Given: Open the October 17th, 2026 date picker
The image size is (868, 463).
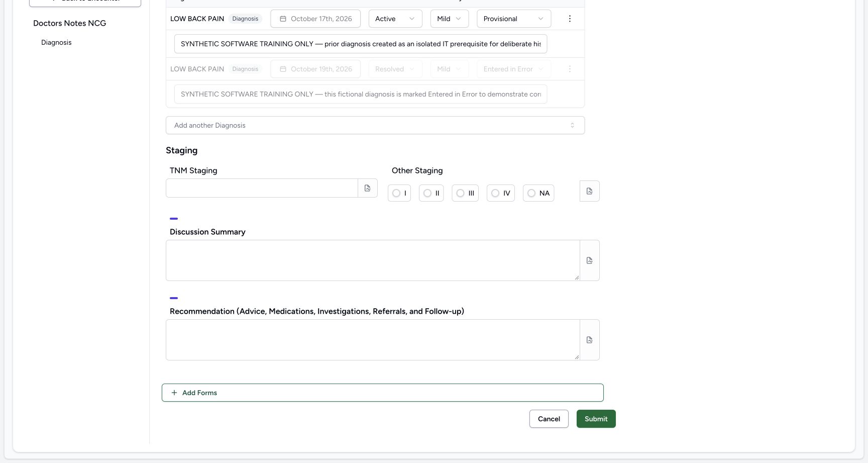Looking at the screenshot, I should point(315,19).
